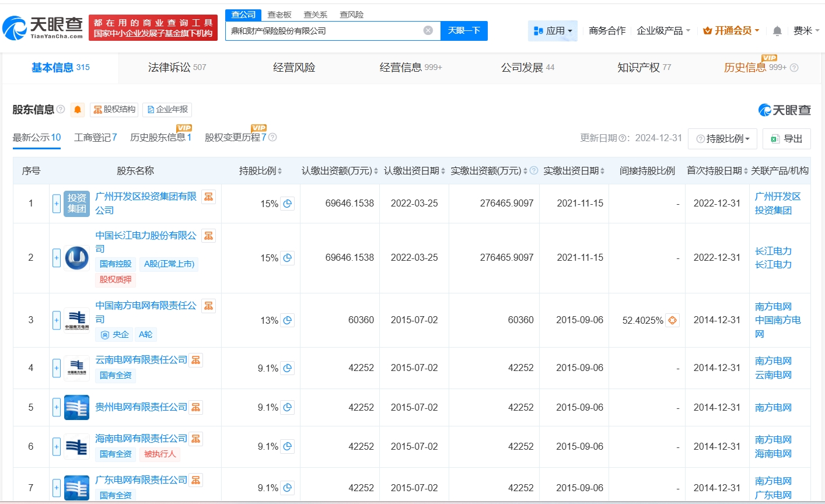This screenshot has height=504, width=825.
Task: Select the 查关系 search mode
Action: 316,15
